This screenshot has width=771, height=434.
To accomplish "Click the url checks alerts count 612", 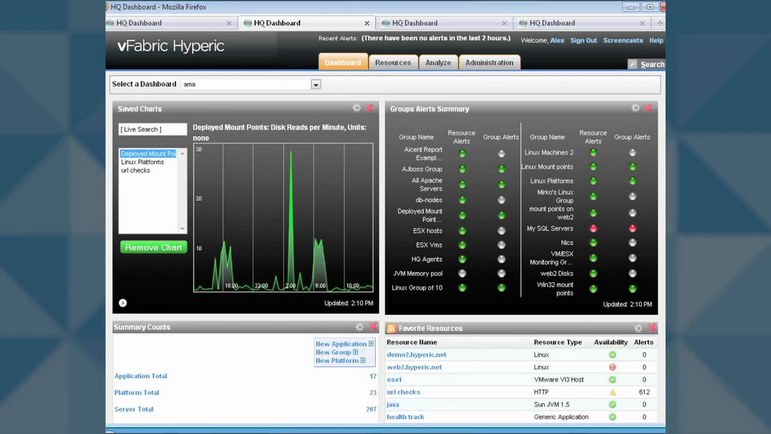I will tap(644, 392).
